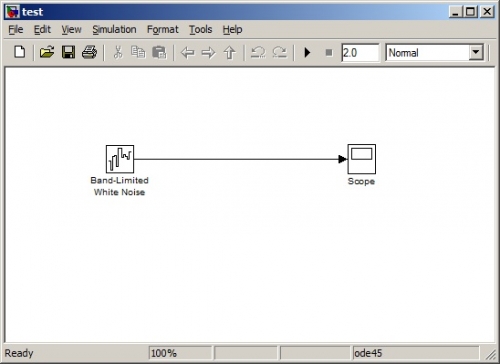Select the Scope block
This screenshot has width=500, height=364.
pyautogui.click(x=362, y=159)
